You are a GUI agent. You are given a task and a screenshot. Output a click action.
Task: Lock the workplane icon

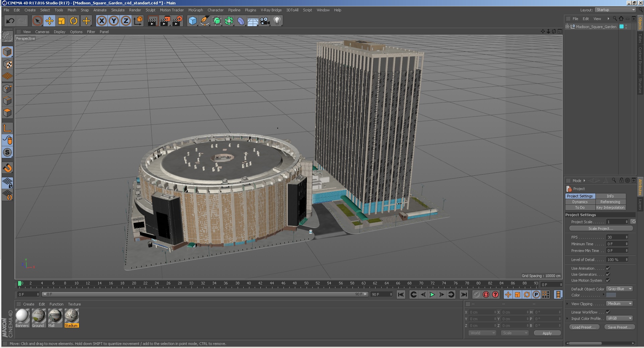point(7,183)
